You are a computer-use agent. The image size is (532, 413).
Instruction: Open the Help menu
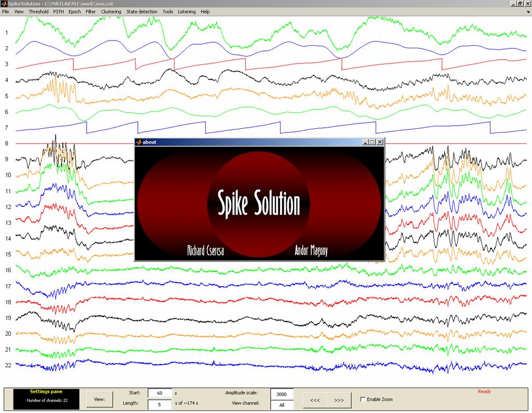pos(205,11)
